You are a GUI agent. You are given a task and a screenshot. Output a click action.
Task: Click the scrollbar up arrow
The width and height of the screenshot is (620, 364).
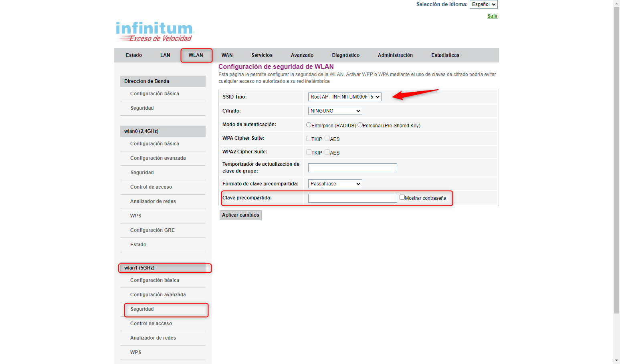(616, 3)
